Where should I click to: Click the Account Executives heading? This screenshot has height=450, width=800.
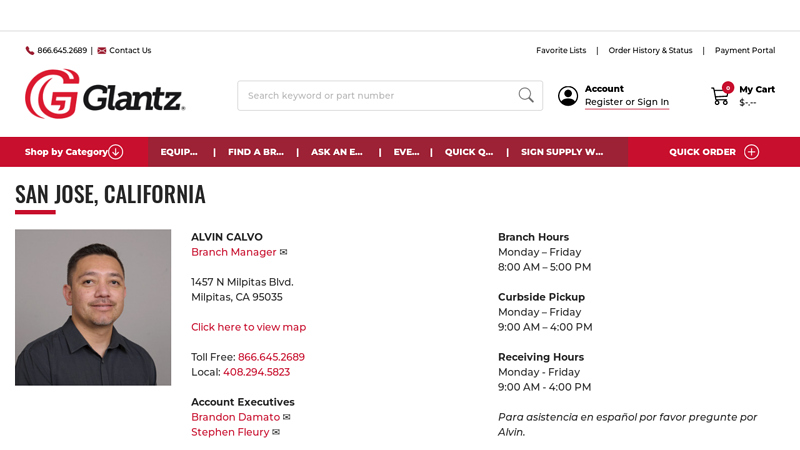pos(243,402)
